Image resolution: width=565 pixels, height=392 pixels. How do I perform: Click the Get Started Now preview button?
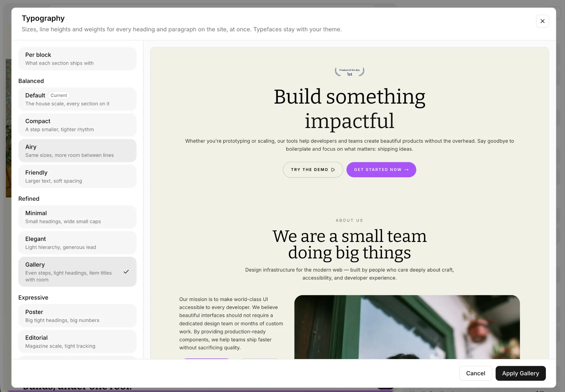pos(381,170)
